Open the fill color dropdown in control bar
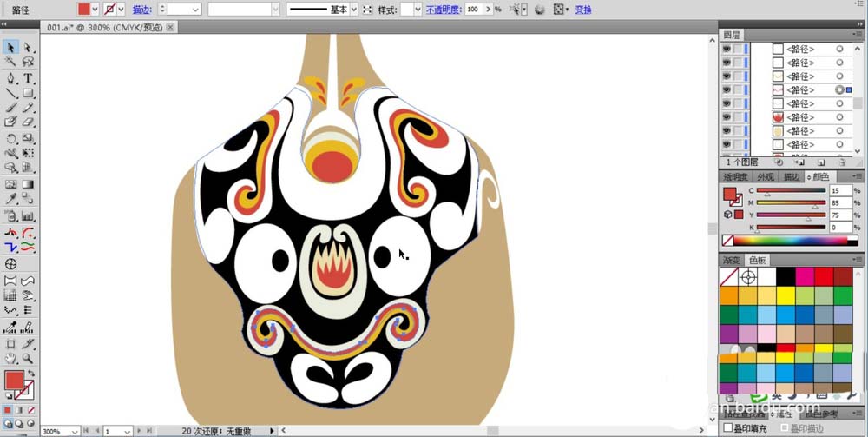This screenshot has height=437, width=868. tap(95, 10)
